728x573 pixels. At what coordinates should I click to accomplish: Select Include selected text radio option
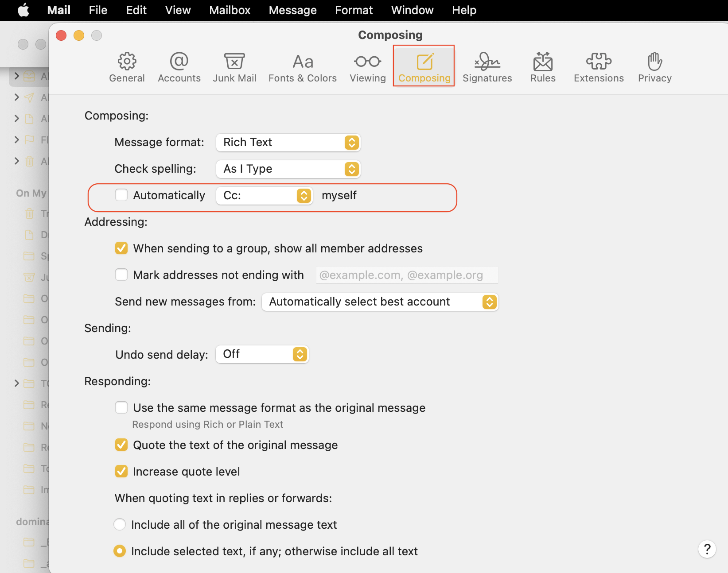[x=120, y=551]
